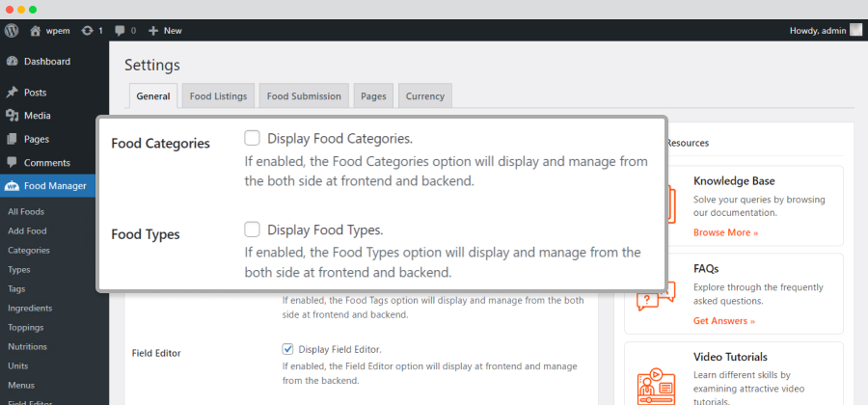Open Comments in the sidebar

coord(47,163)
